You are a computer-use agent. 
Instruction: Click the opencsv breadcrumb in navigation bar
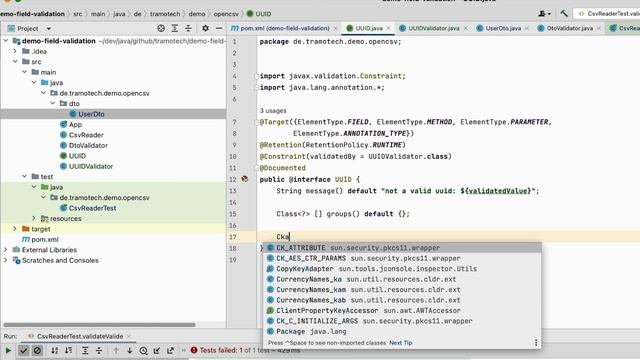point(226,13)
